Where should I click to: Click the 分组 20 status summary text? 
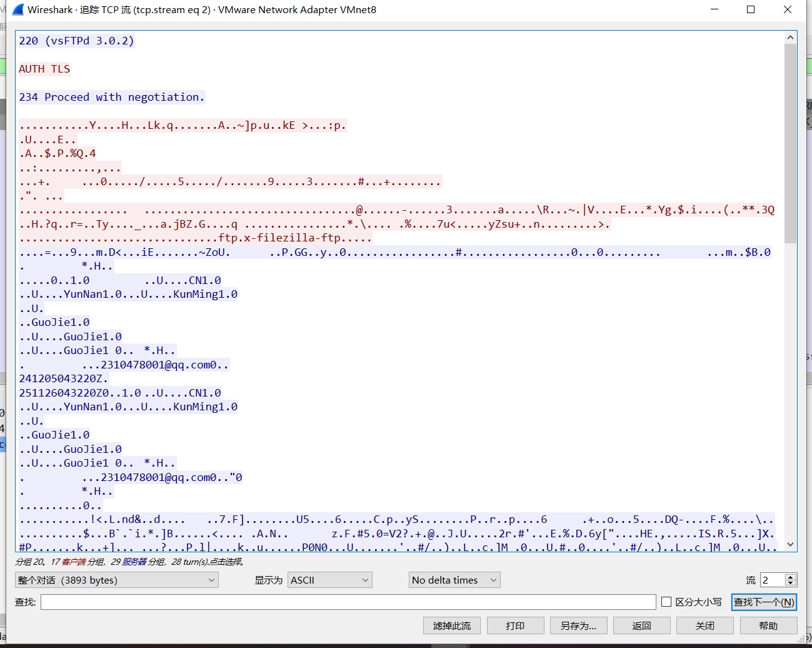tap(129, 562)
